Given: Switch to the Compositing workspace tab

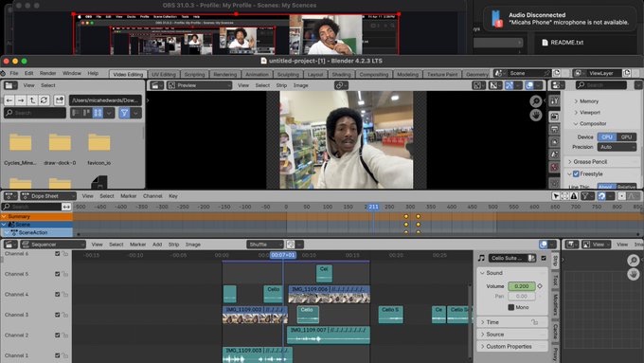Looking at the screenshot, I should pos(373,75).
